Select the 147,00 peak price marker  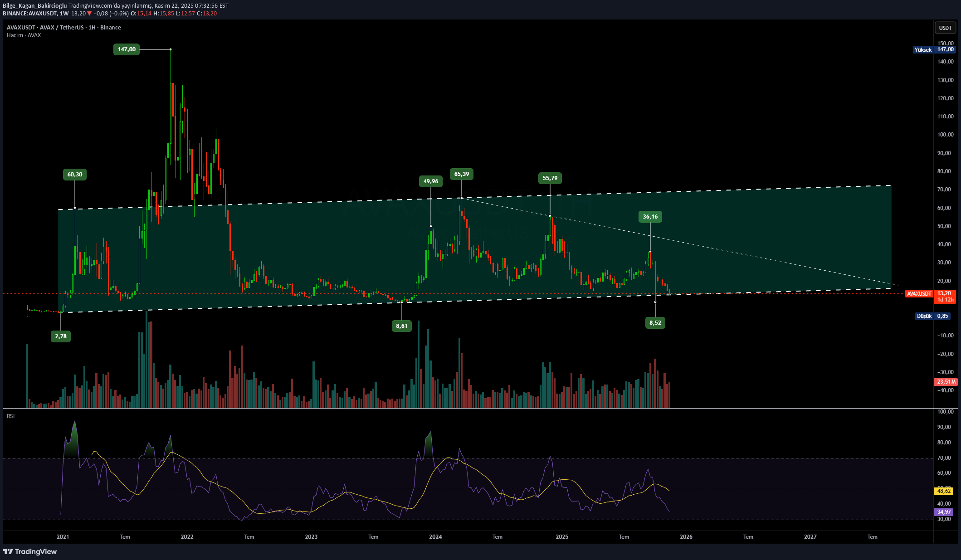point(127,49)
